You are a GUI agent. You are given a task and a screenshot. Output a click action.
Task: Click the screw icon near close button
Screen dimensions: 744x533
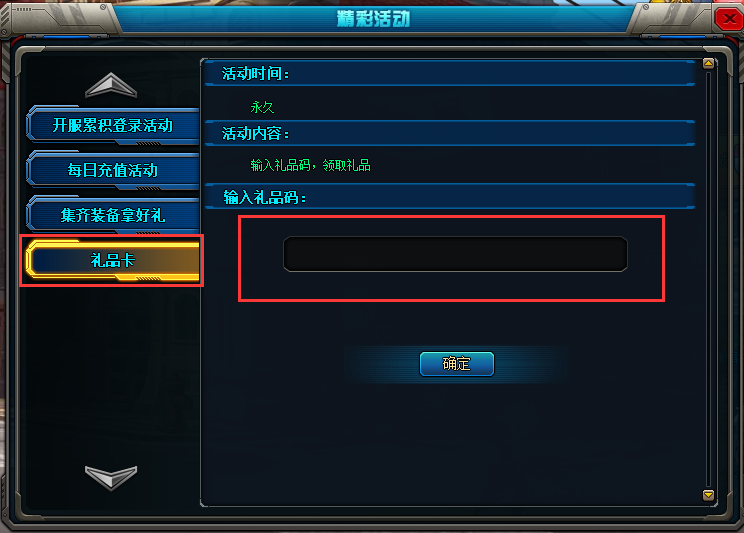pyautogui.click(x=646, y=7)
